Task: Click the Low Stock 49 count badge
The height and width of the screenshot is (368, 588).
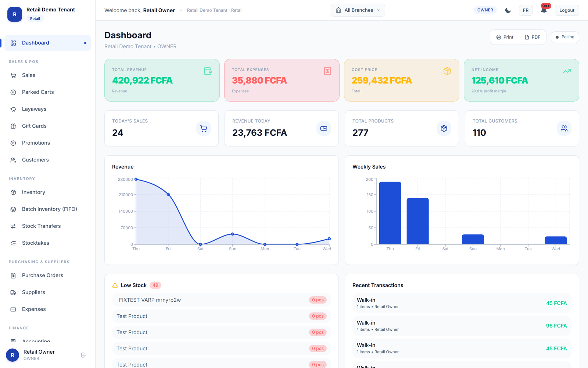Action: [155, 285]
